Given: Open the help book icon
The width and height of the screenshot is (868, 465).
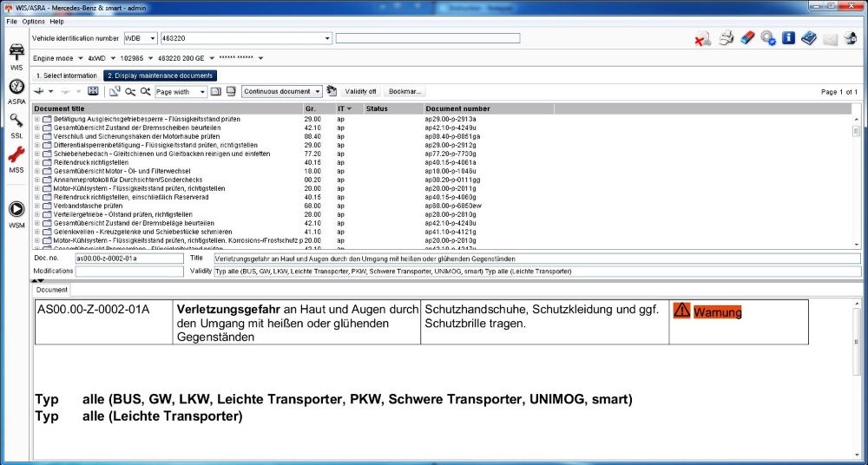Looking at the screenshot, I should (x=809, y=38).
